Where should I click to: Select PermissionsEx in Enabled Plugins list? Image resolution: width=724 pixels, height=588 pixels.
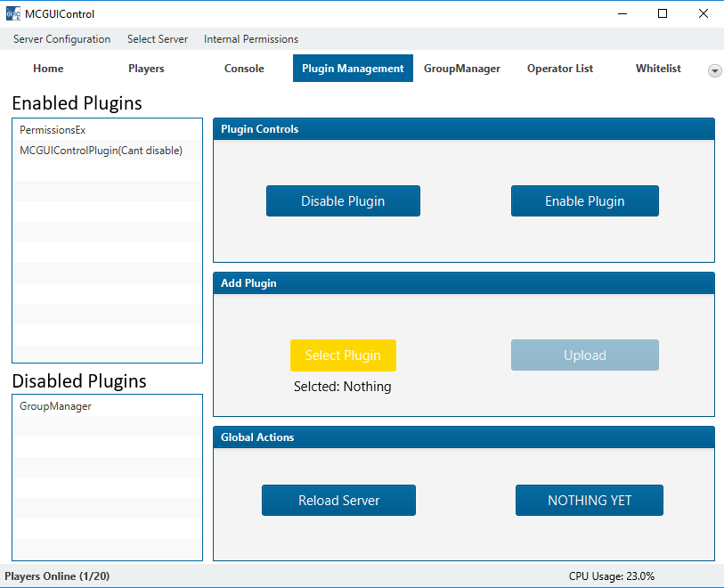[x=53, y=130]
